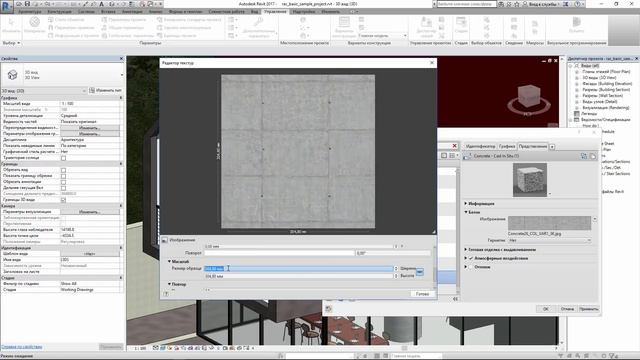Click the asset hand icon next to Concrete name

[467, 156]
